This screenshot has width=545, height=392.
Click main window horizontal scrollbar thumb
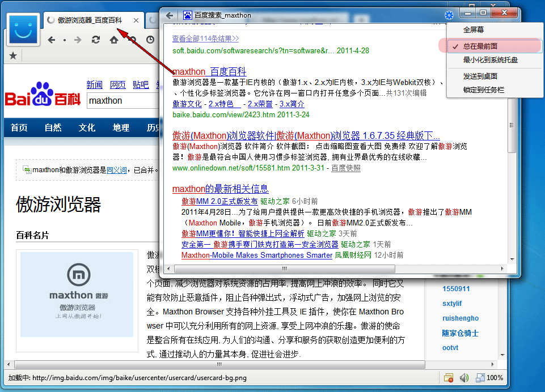[x=219, y=365]
